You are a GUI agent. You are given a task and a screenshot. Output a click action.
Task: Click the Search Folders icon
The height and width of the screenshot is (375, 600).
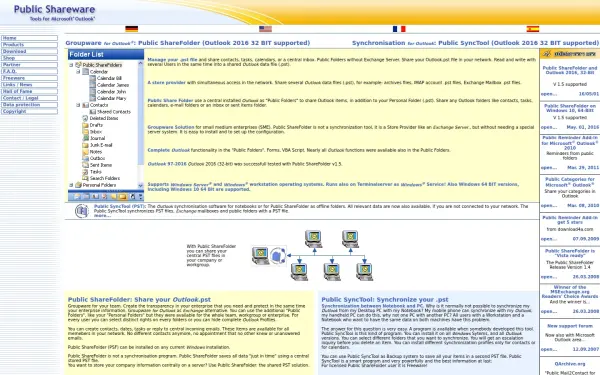coord(85,178)
